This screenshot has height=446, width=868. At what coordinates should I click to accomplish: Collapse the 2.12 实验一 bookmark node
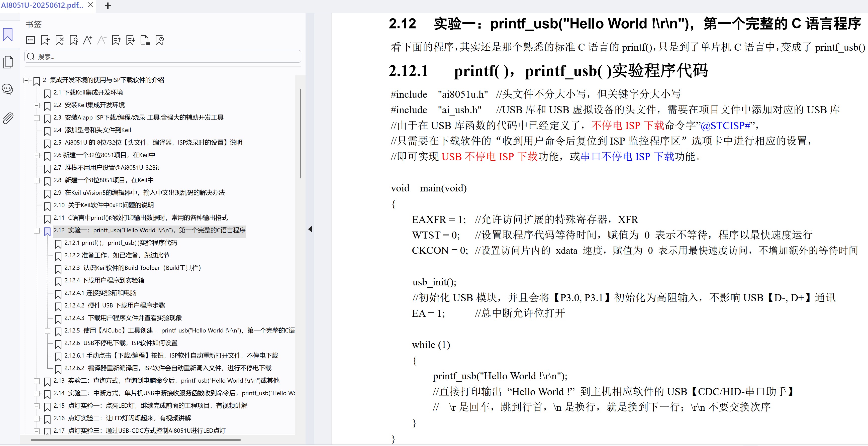[37, 231]
